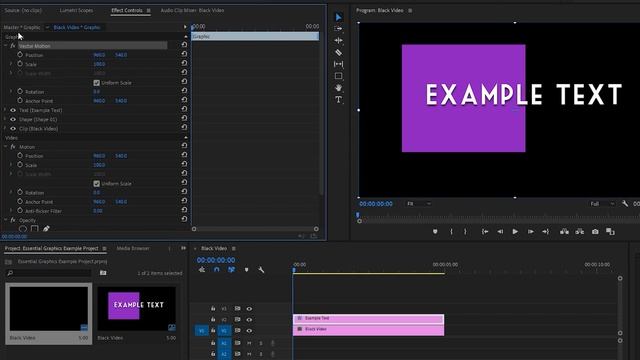640x360 pixels.
Task: Open the Project panel menu
Action: [104, 248]
